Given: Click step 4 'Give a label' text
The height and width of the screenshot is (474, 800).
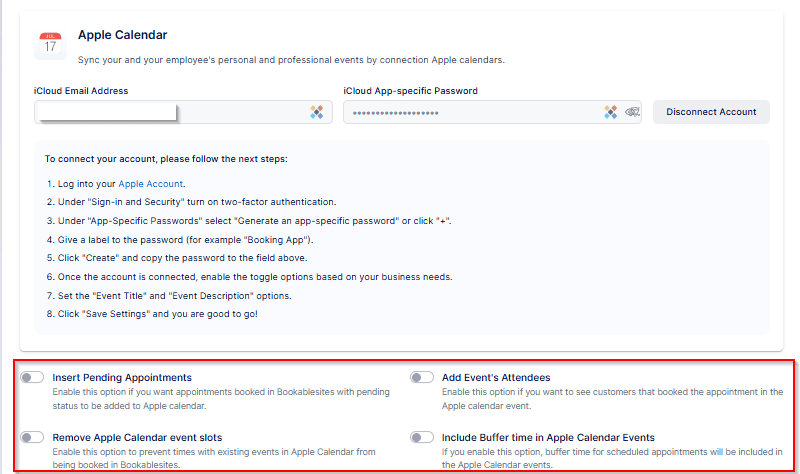Looking at the screenshot, I should coord(186,240).
